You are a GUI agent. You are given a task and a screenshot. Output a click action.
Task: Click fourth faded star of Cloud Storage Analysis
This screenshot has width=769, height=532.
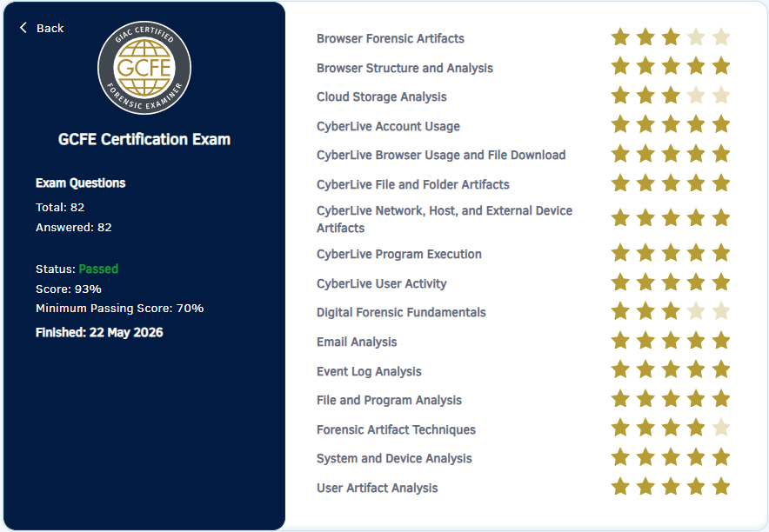[x=696, y=96]
